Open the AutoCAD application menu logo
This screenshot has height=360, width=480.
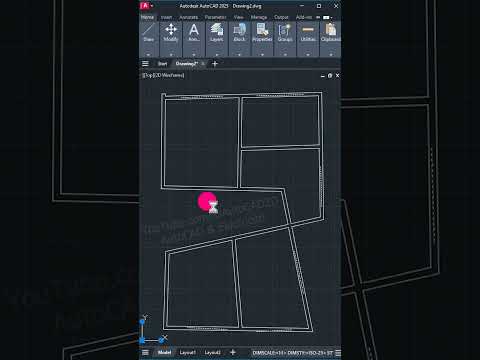tap(145, 6)
